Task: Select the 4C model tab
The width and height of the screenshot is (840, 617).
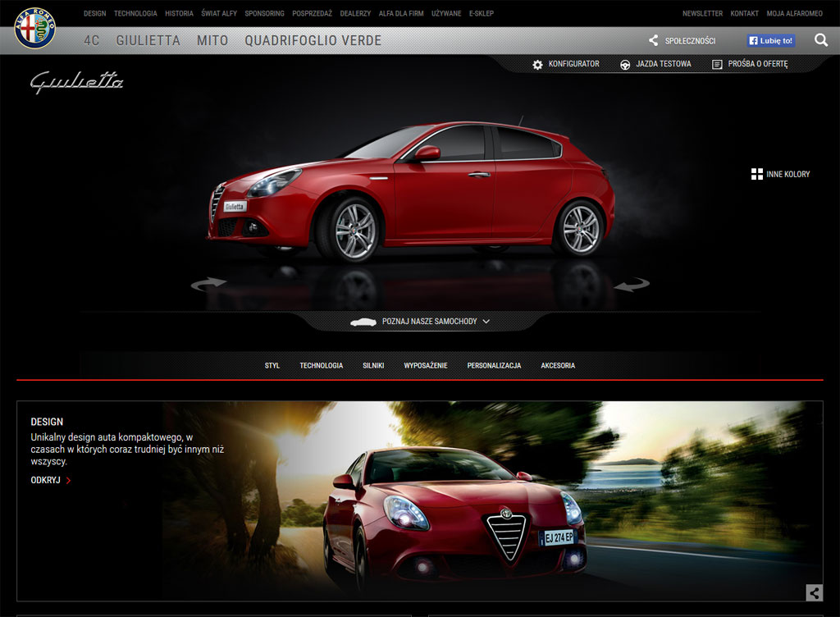Action: [92, 41]
